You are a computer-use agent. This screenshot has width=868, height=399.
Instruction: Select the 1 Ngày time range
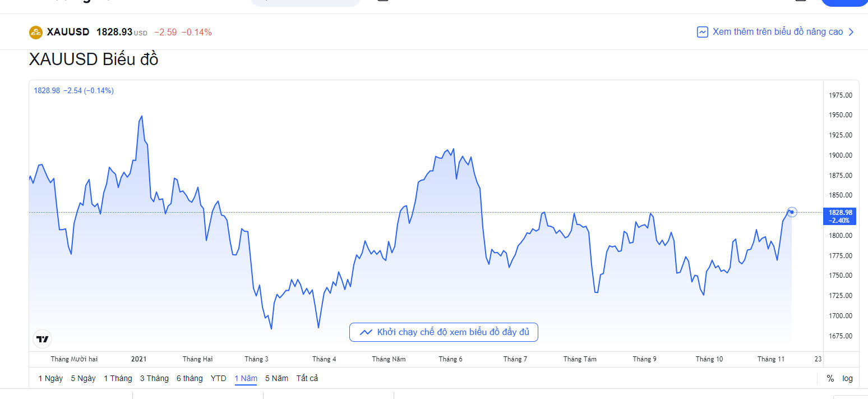(x=50, y=379)
